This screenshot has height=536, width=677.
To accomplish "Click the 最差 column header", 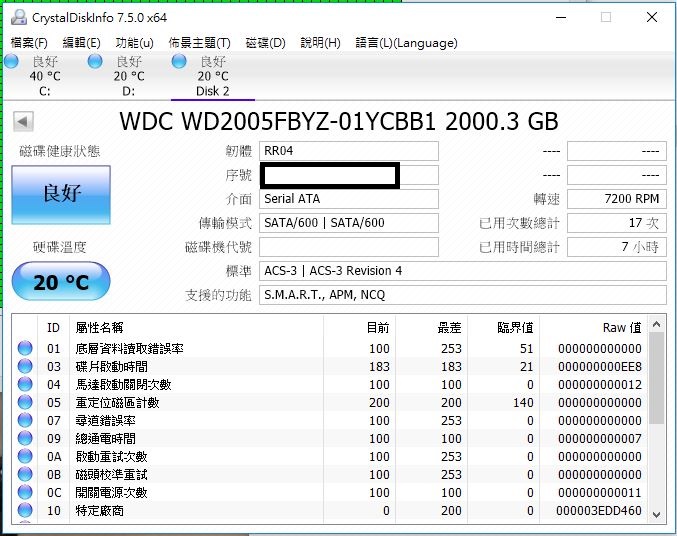I will coord(431,327).
